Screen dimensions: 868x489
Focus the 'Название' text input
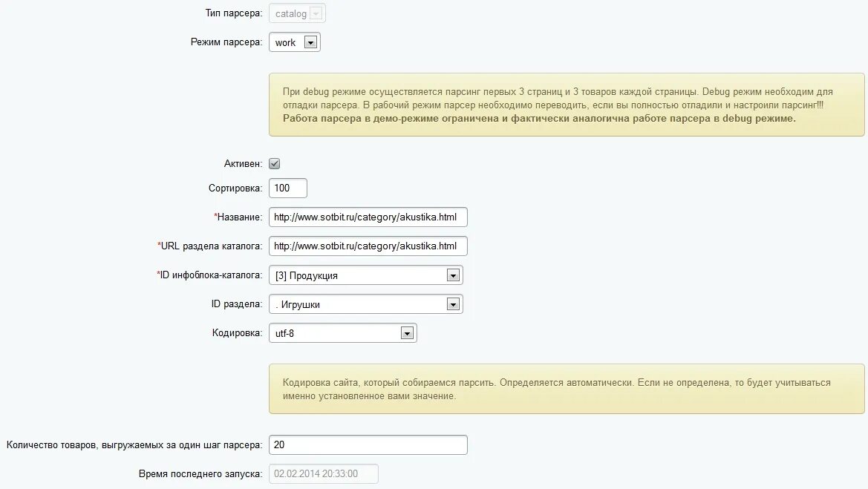368,217
